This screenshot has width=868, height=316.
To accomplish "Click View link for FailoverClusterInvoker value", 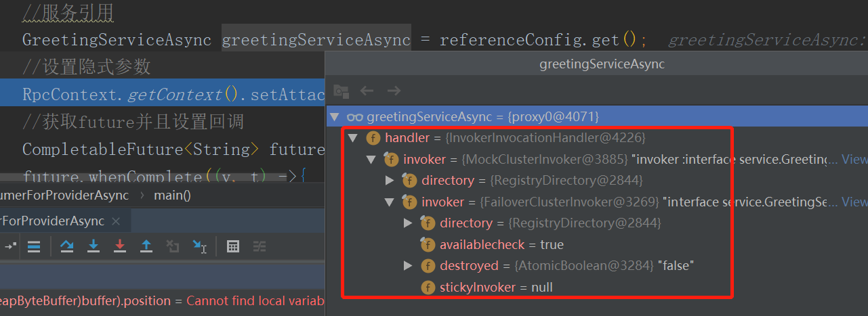I will (x=854, y=202).
